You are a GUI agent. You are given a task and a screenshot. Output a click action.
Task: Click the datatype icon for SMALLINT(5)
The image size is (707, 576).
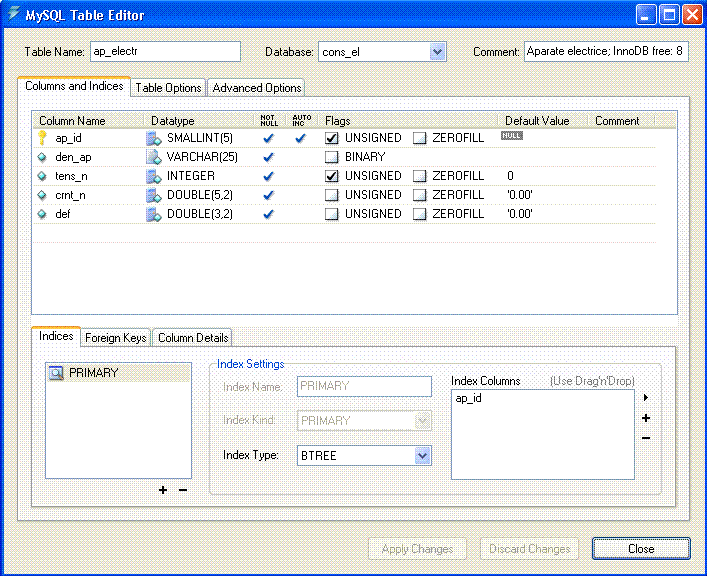pos(154,138)
